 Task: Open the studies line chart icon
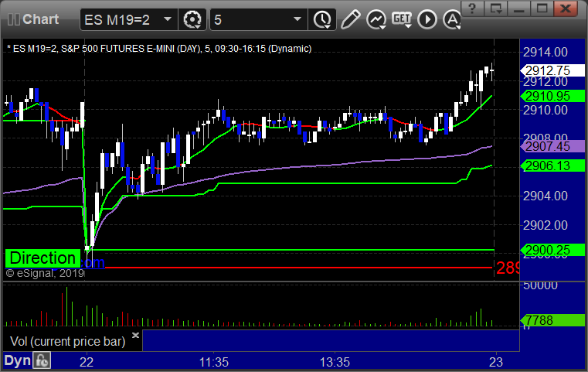coord(376,19)
